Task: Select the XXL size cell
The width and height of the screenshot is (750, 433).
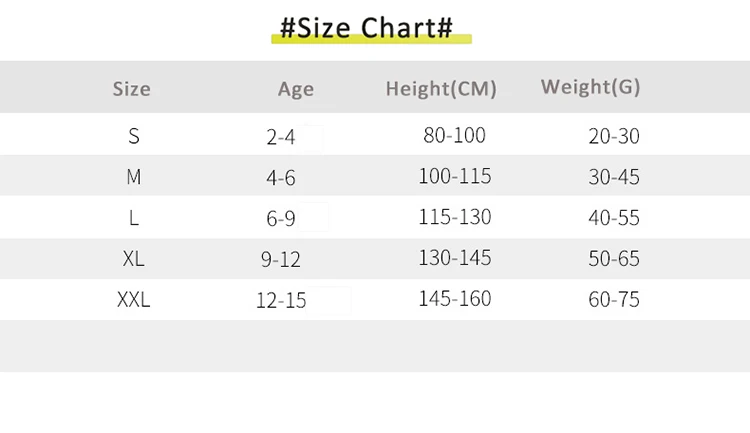Action: (x=134, y=299)
